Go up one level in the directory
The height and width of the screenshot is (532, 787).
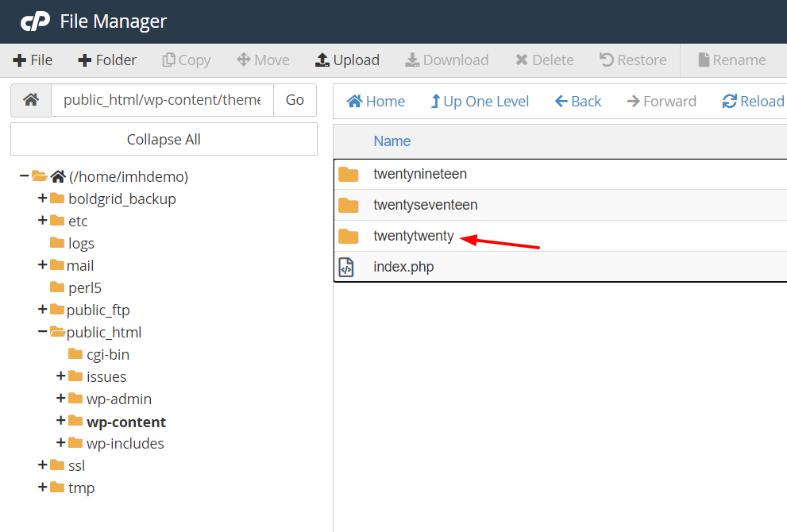480,101
